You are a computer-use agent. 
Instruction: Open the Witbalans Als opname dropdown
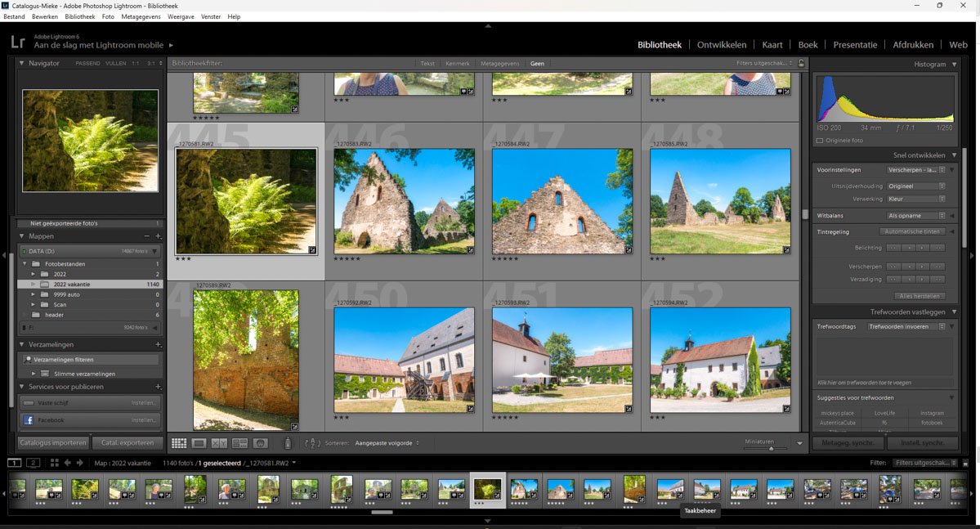[x=915, y=216]
